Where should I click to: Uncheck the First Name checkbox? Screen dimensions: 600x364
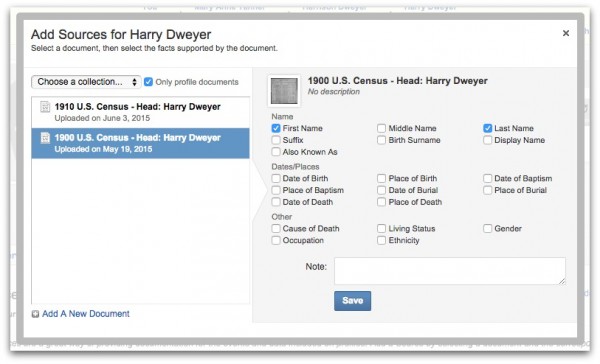coord(276,128)
